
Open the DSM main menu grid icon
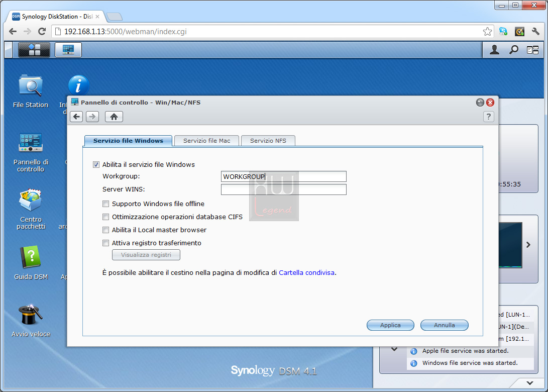coord(34,50)
